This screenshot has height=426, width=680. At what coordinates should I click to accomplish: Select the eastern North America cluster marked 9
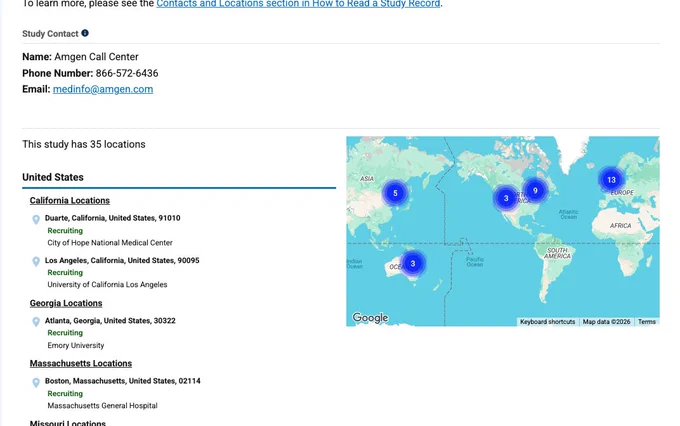point(535,190)
